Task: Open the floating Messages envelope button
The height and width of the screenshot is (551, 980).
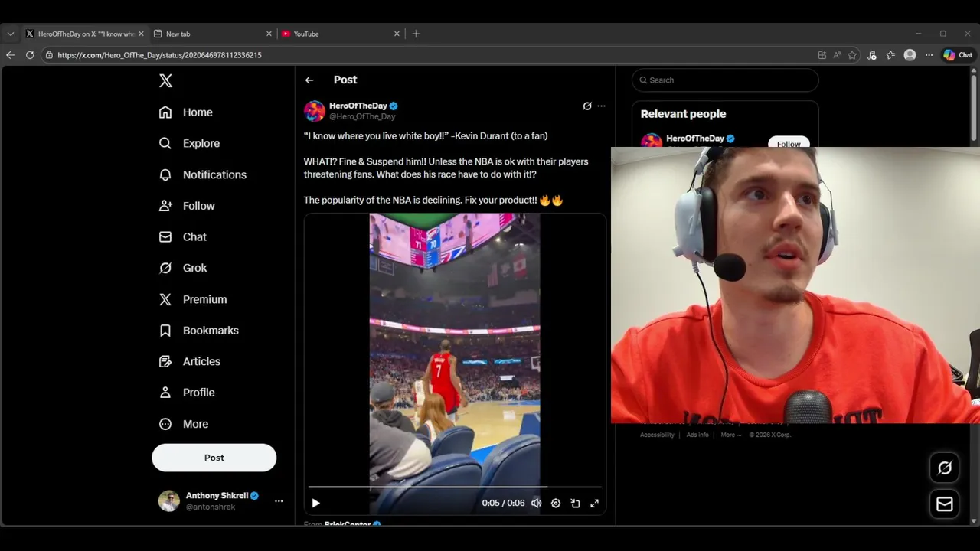Action: pos(945,504)
